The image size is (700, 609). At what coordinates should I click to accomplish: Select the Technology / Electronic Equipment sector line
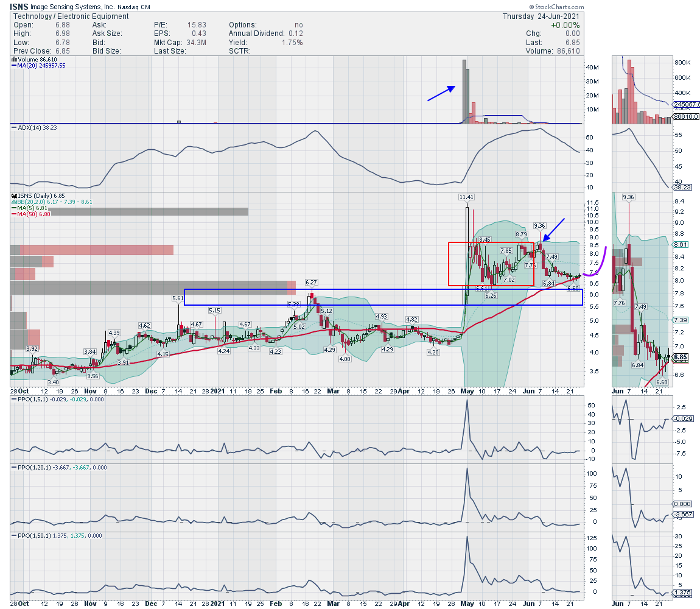pos(71,16)
